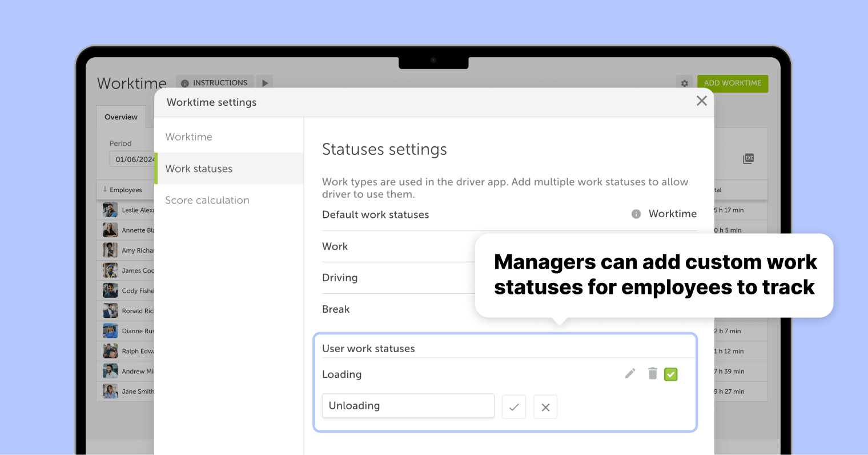
Task: Confirm Unloading with the checkmark icon
Action: click(514, 406)
